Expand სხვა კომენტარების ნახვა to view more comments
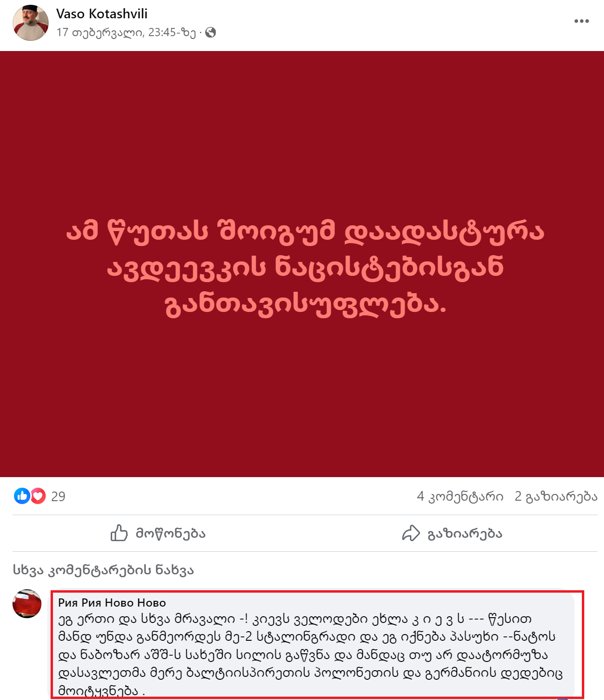The width and height of the screenshot is (604, 700). click(x=103, y=570)
